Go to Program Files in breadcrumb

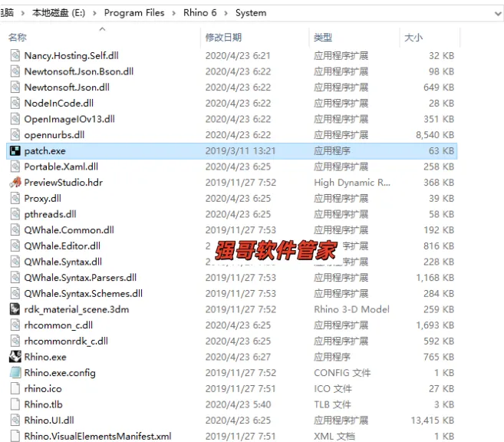tap(134, 13)
